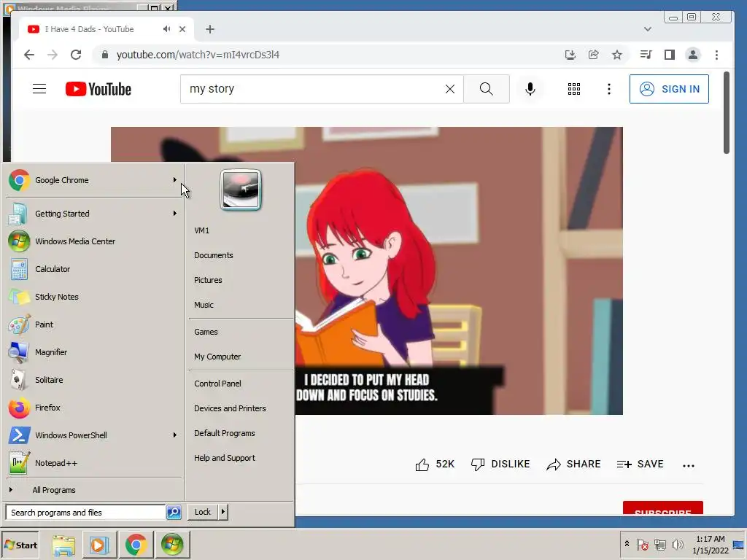This screenshot has width=747, height=560.
Task: Open Chrome three-dot menu
Action: point(716,55)
